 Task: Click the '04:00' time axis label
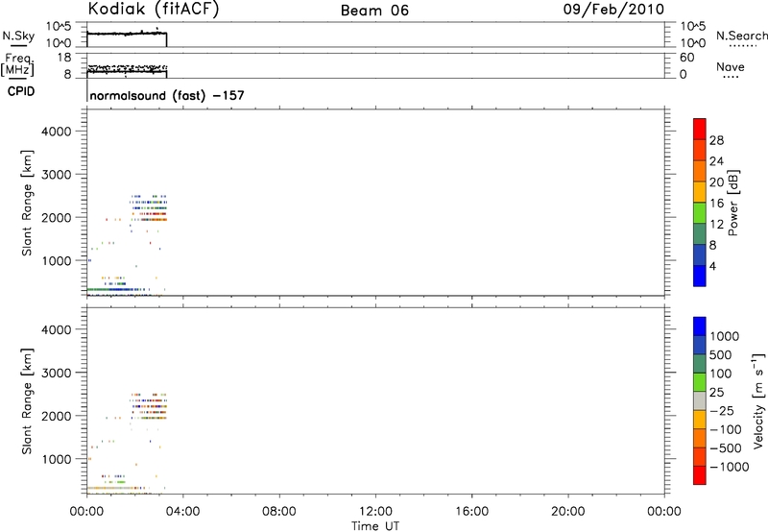(182, 512)
